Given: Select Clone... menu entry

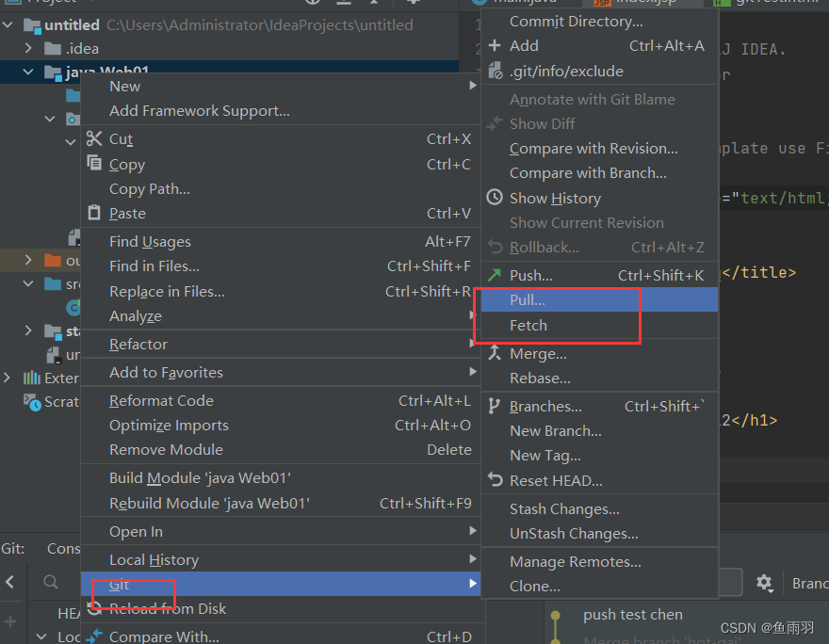Looking at the screenshot, I should 599,586.
